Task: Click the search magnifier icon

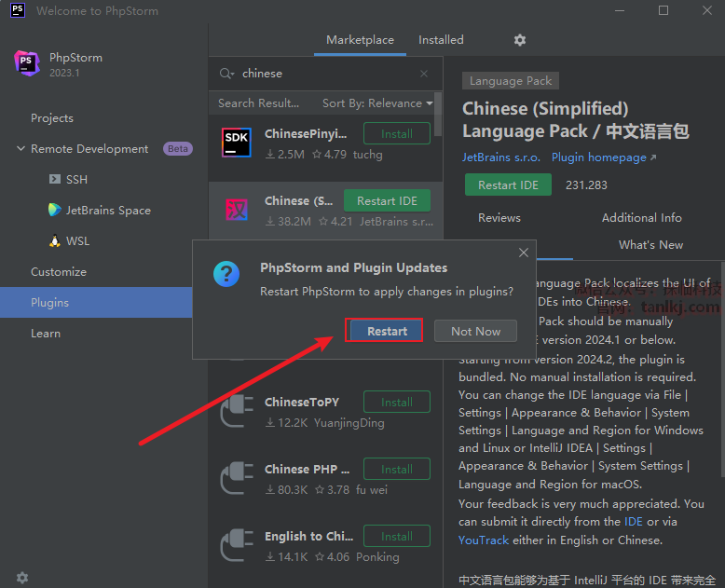Action: coord(226,74)
